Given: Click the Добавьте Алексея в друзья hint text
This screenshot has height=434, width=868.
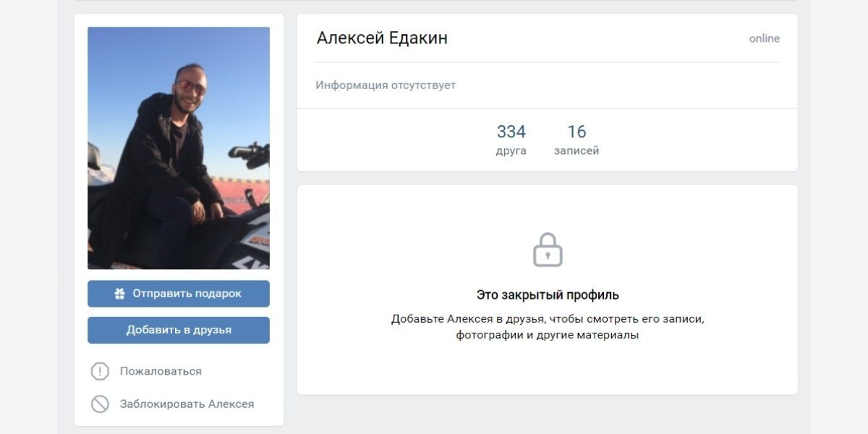Looking at the screenshot, I should 548,318.
